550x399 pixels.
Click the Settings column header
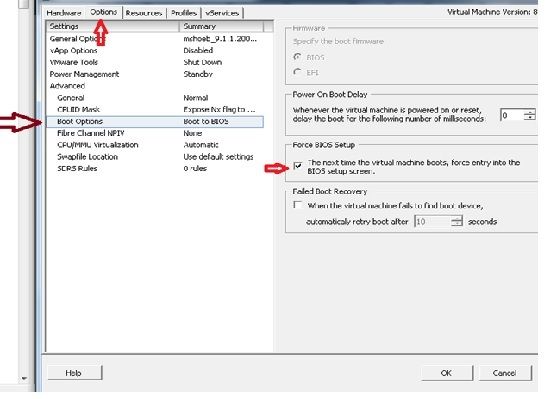point(113,26)
